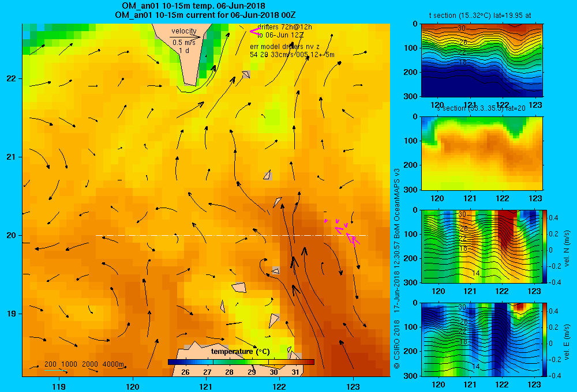The height and width of the screenshot is (392, 577).
Task: Click the 'velocity' legend label
Action: click(x=184, y=31)
